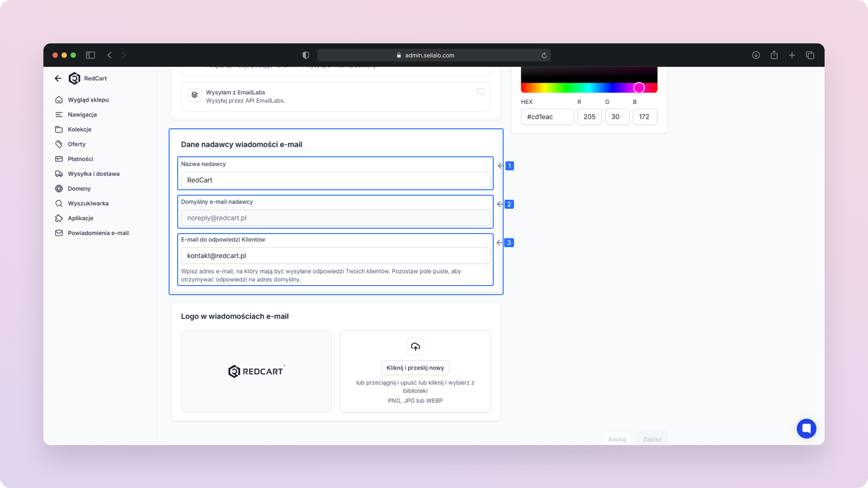
Task: Open the Kolekcje menu item
Action: (80, 129)
